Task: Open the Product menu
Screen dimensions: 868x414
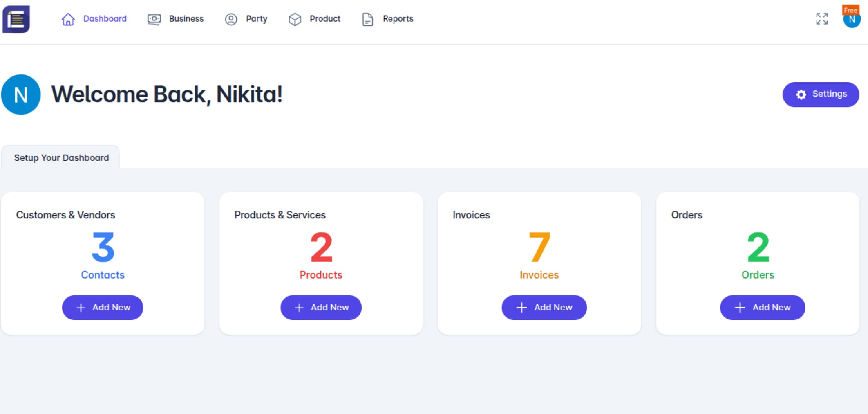Action: [324, 19]
